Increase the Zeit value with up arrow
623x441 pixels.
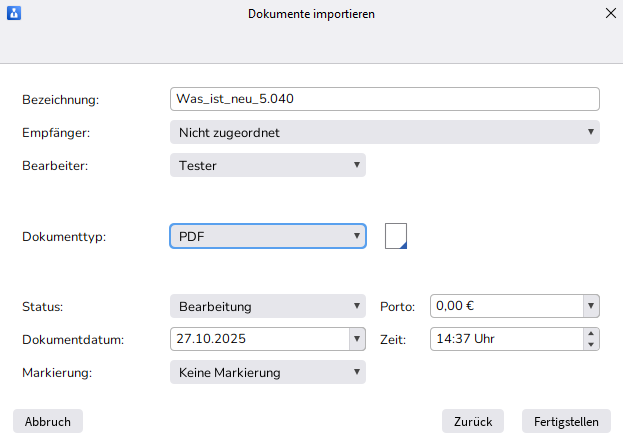click(x=591, y=334)
